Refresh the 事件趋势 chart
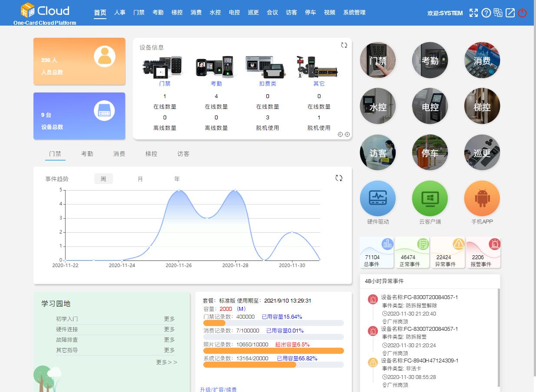The image size is (536, 392). 339,178
